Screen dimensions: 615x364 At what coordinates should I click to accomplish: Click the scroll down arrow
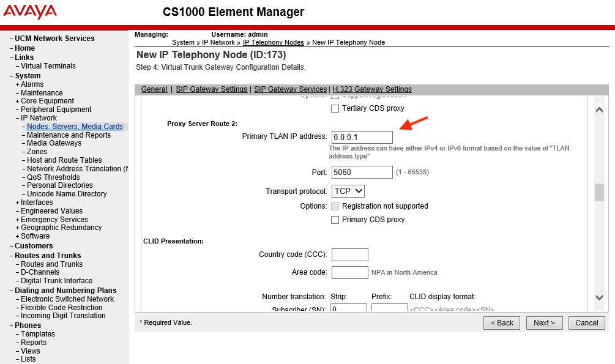[599, 298]
